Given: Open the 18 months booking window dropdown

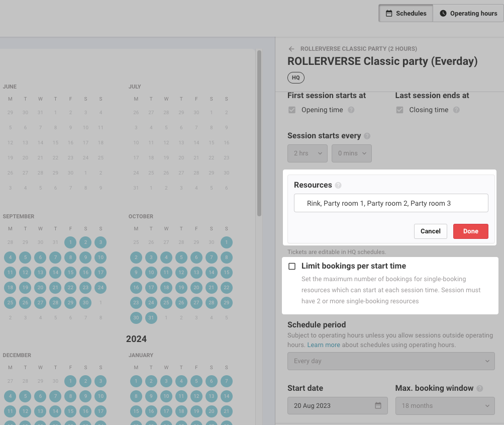Looking at the screenshot, I should tap(445, 406).
